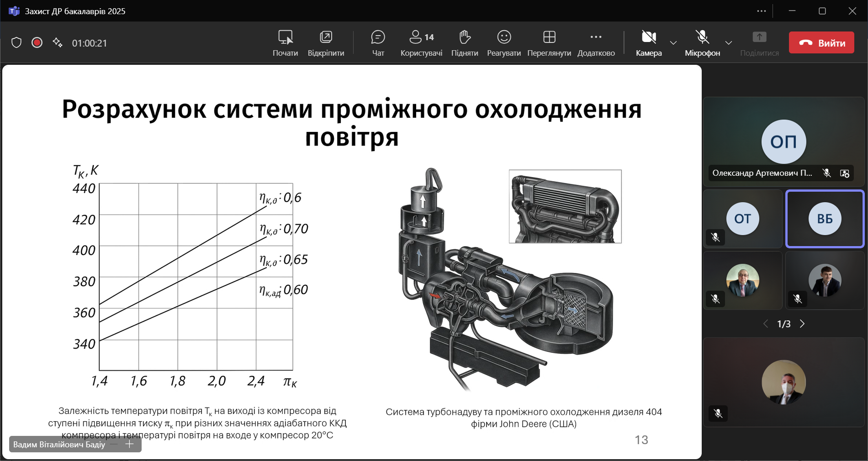The height and width of the screenshot is (461, 868).
Task: Turn on the Камера camera
Action: pyautogui.click(x=649, y=43)
